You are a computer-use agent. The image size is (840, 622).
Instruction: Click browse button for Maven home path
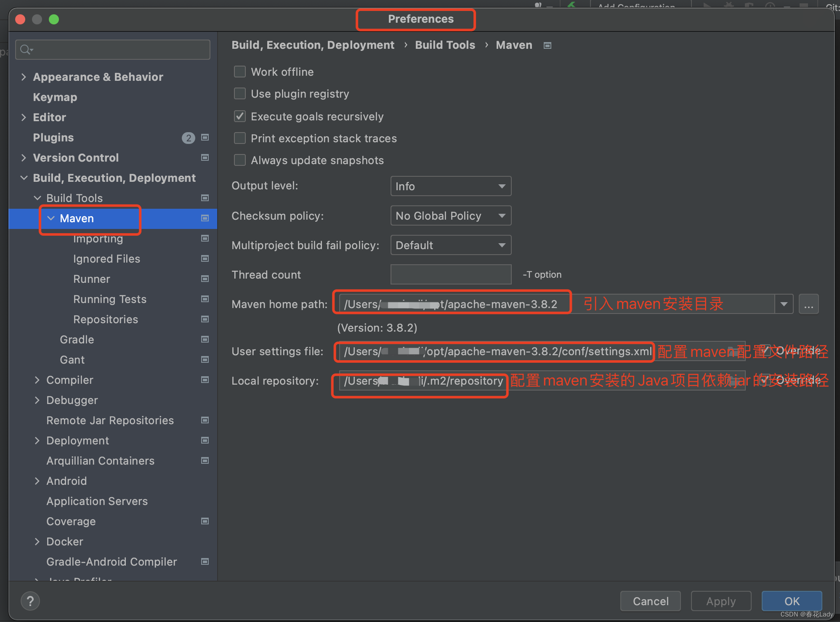pos(808,304)
